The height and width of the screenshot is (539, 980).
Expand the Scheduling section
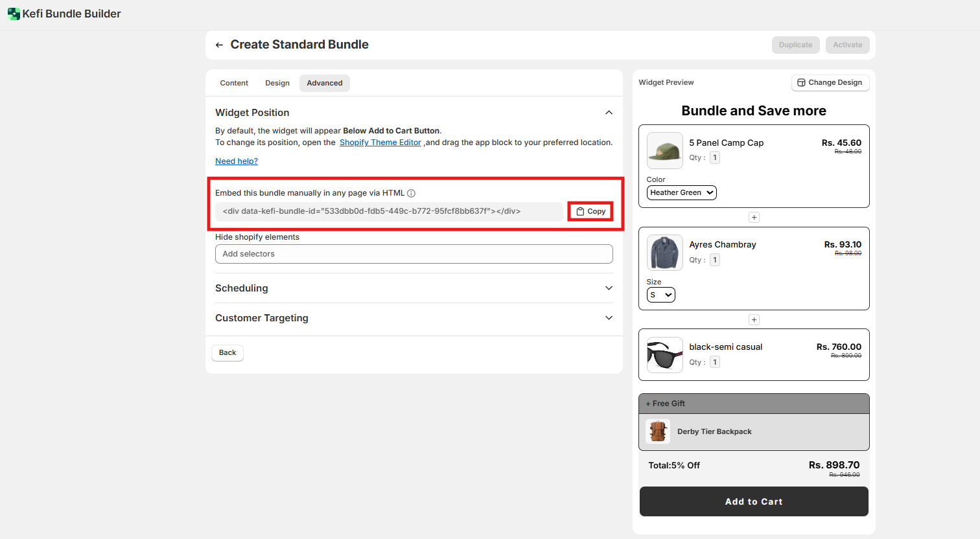609,288
